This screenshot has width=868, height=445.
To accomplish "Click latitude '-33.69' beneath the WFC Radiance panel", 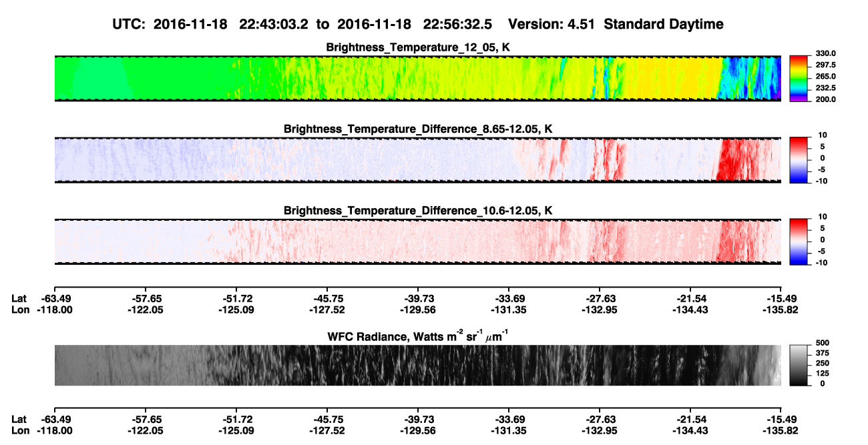I will [509, 419].
